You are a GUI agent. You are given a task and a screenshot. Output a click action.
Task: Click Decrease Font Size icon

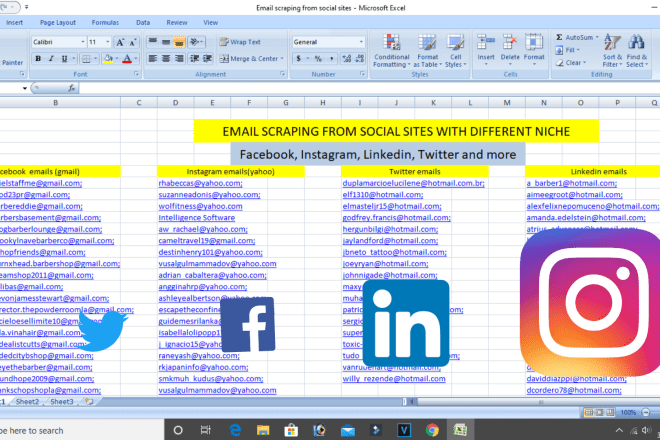[133, 42]
